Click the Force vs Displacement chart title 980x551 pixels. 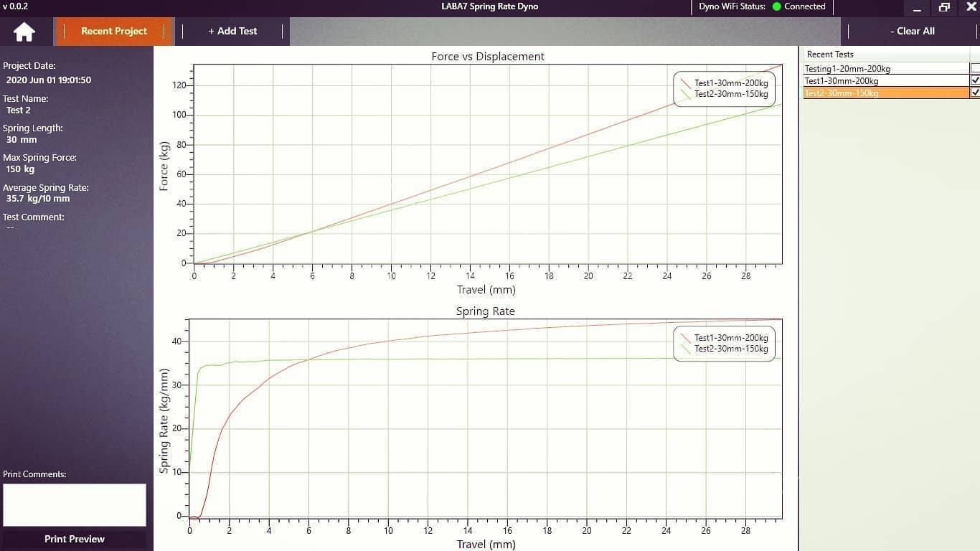tap(488, 56)
